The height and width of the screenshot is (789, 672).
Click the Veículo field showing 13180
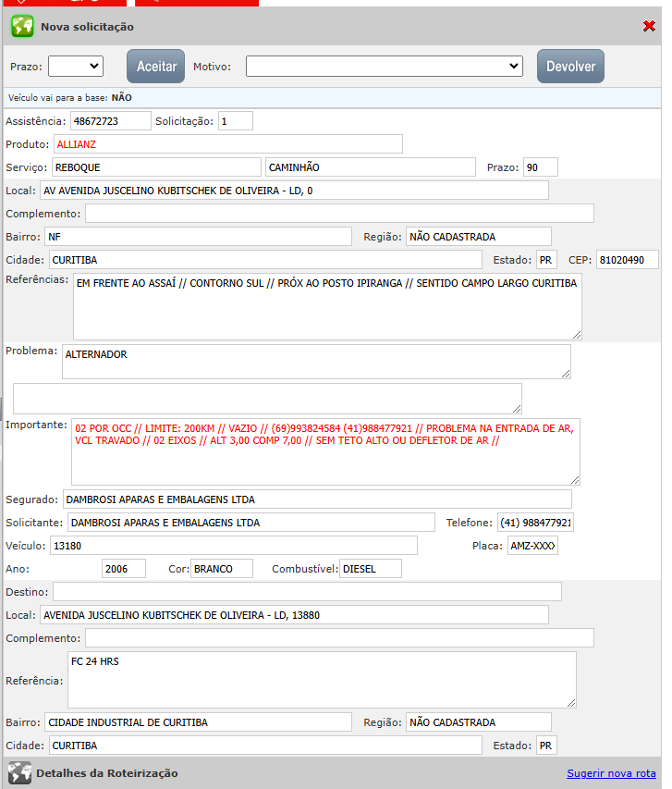234,546
